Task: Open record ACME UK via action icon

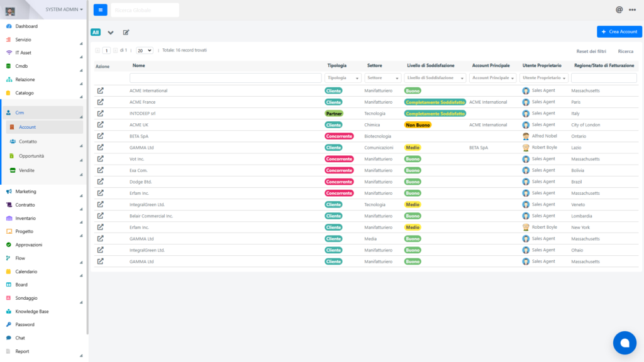Action: click(100, 125)
